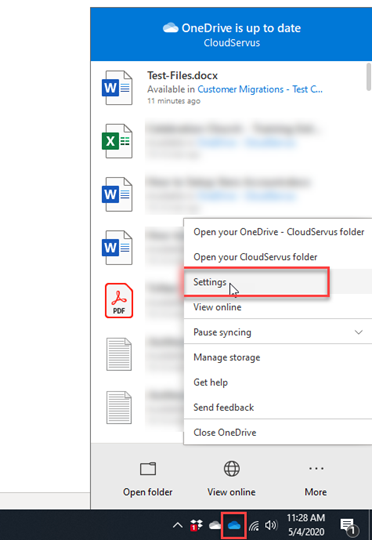
Task: Open the last plain text document icon
Action: pos(119,407)
